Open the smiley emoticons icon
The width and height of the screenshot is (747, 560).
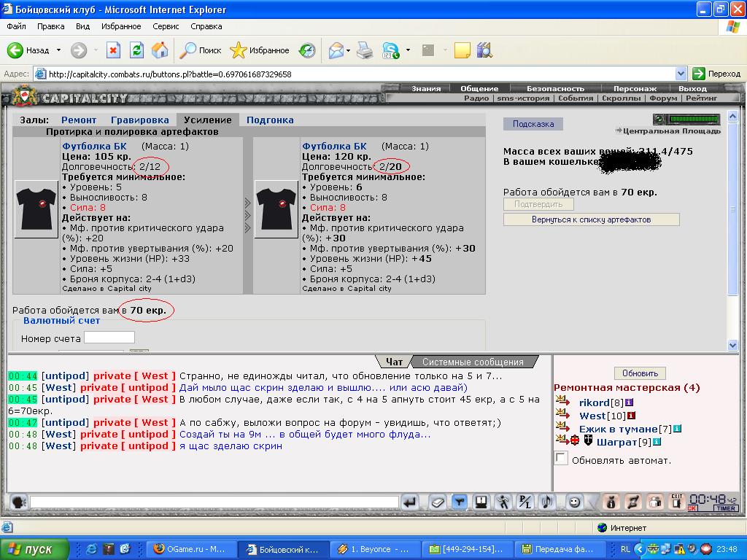(575, 502)
